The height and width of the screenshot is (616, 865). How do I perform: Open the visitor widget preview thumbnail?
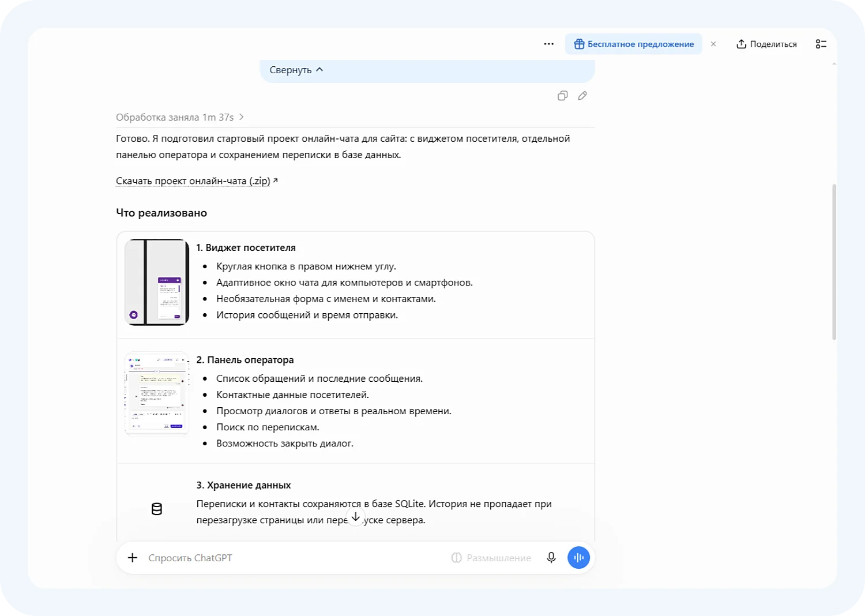point(157,282)
